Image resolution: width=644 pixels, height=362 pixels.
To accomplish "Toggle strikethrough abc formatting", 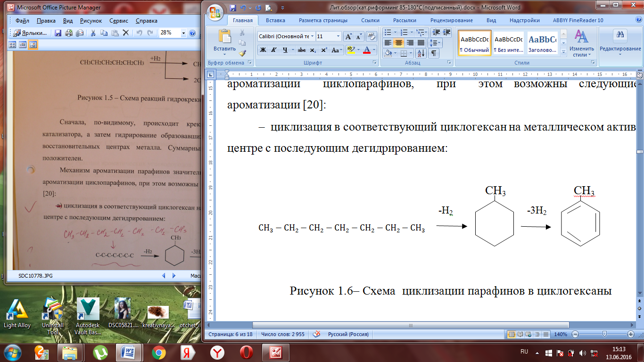I will pyautogui.click(x=302, y=50).
